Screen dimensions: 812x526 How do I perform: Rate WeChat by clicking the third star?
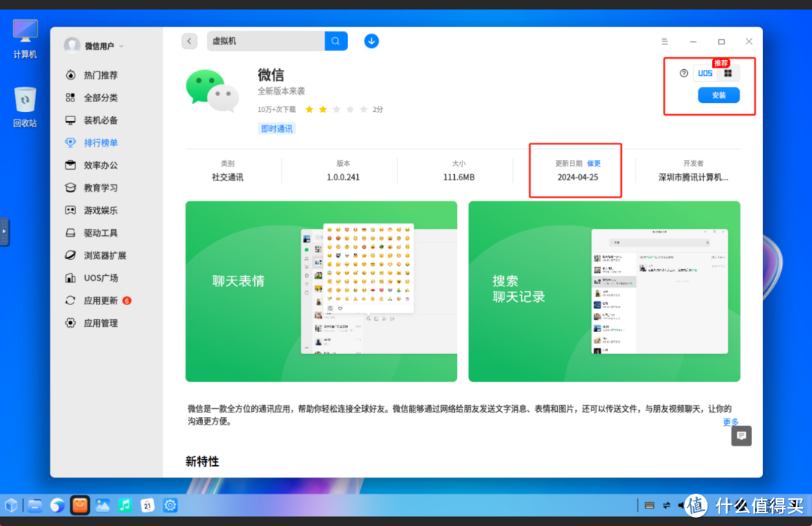point(335,109)
